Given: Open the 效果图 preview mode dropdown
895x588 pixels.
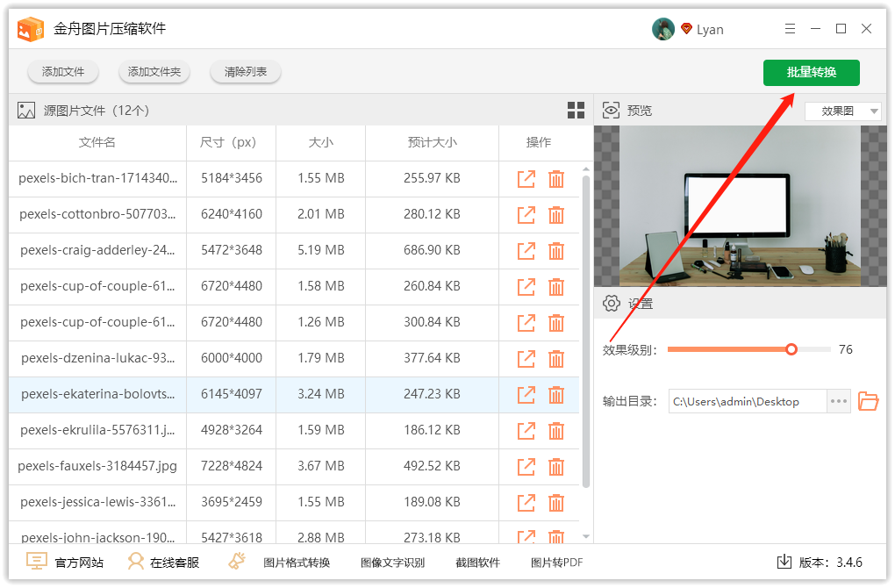Looking at the screenshot, I should 841,111.
